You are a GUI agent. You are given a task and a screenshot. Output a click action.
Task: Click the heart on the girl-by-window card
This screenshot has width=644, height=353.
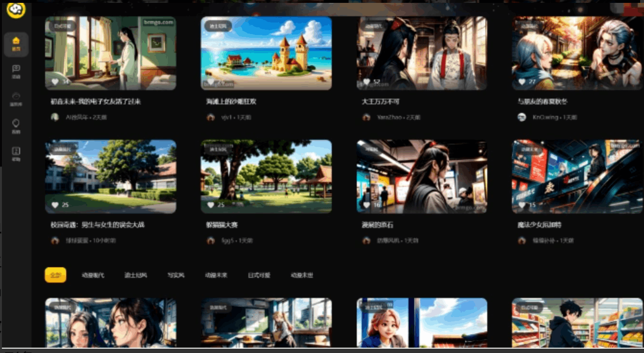[x=55, y=82]
